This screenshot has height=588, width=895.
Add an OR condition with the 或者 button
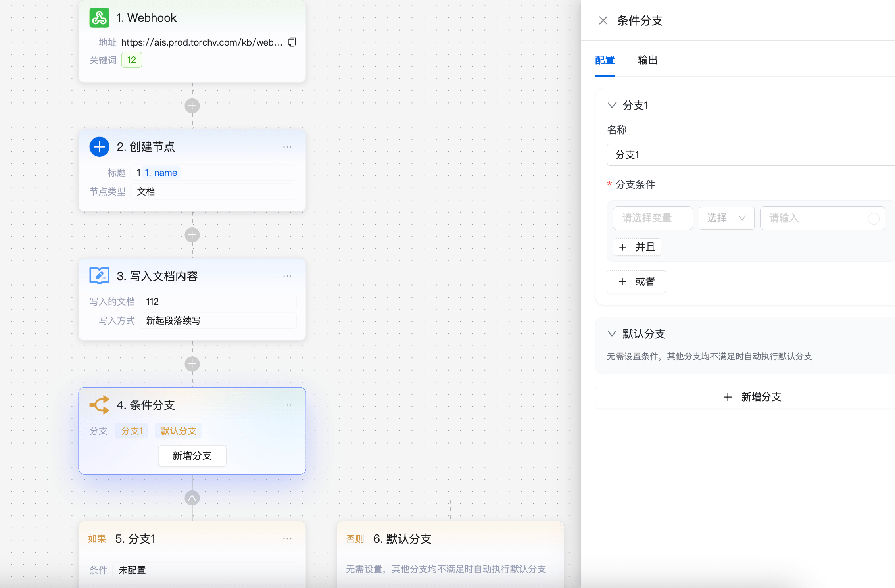tap(636, 281)
